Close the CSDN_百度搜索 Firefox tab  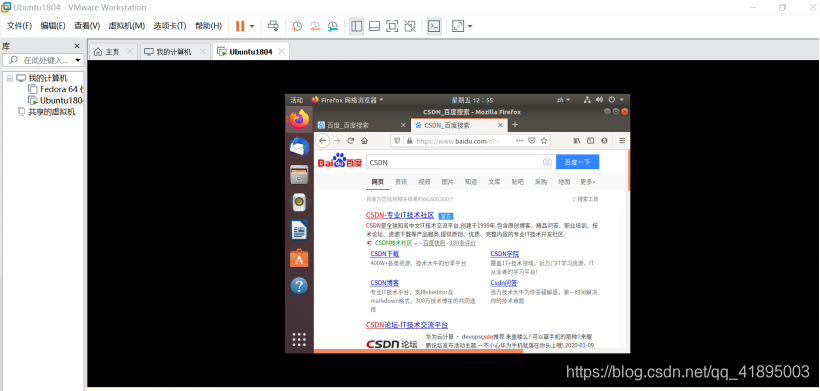click(500, 125)
